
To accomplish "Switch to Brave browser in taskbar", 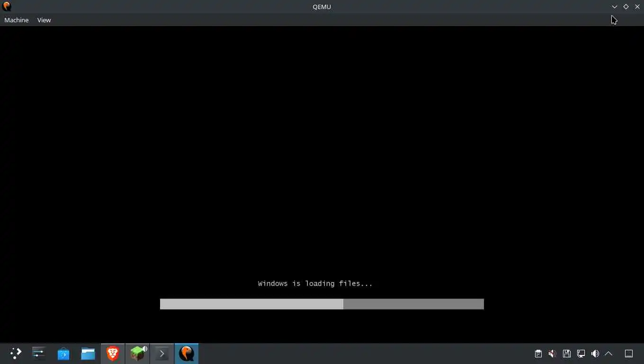I will [x=113, y=354].
